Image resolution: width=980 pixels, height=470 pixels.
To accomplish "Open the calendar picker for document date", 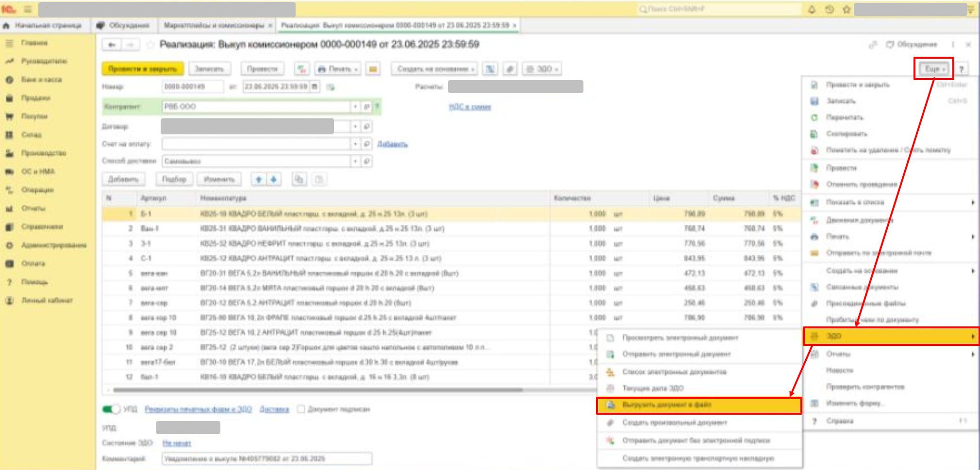I will [315, 87].
